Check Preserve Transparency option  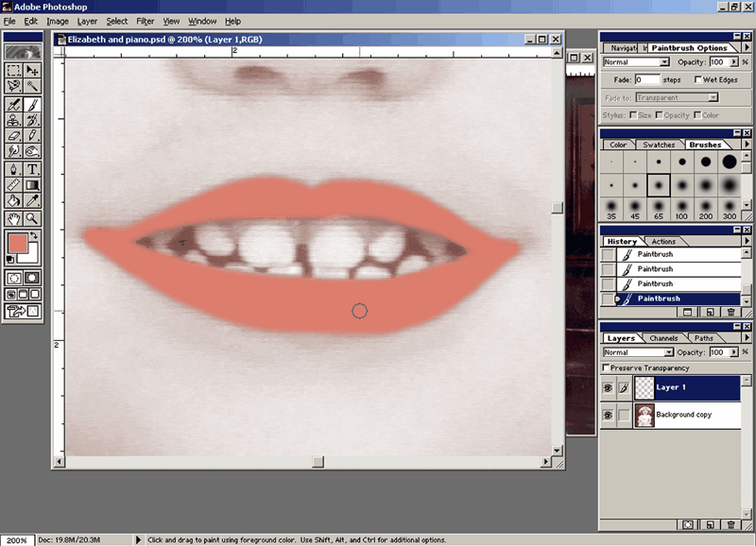pyautogui.click(x=606, y=367)
